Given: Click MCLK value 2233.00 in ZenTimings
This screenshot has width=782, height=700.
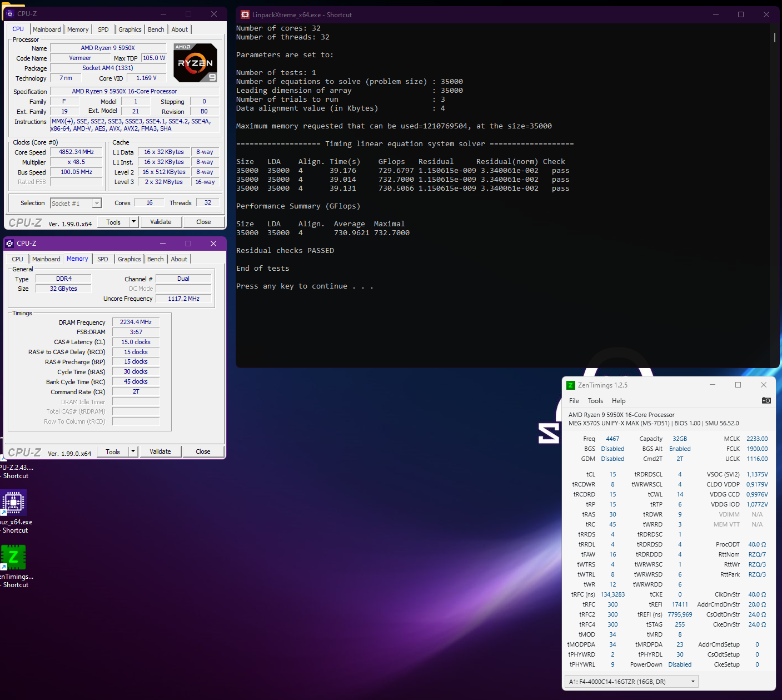Looking at the screenshot, I should (757, 439).
